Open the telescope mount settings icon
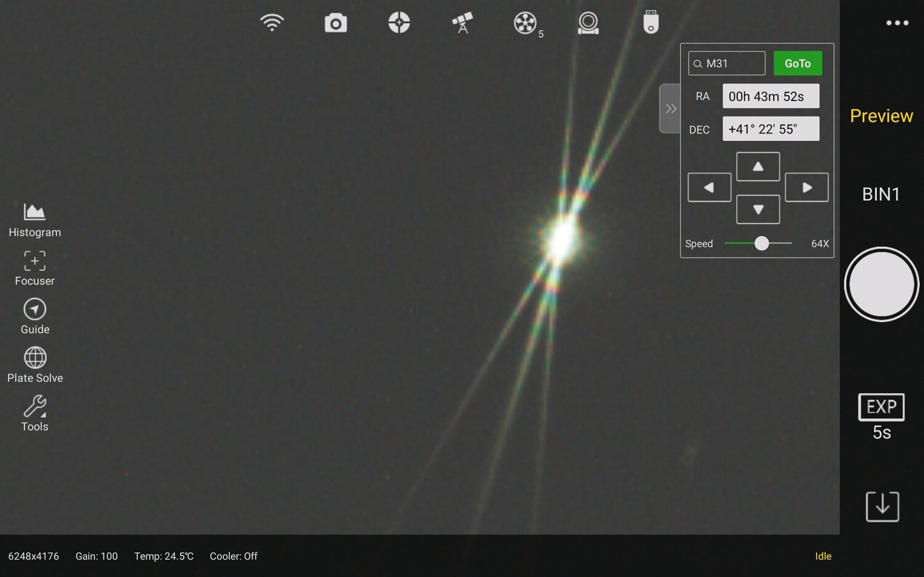924x577 pixels. tap(462, 22)
